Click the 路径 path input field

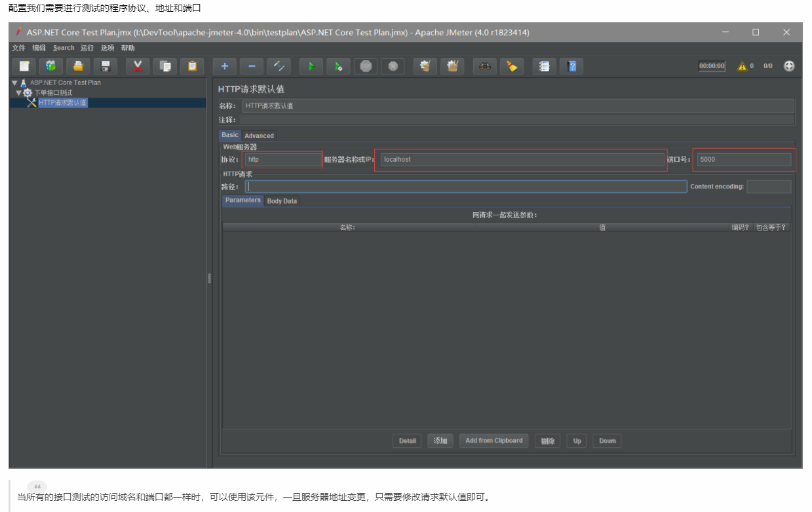[x=466, y=187]
